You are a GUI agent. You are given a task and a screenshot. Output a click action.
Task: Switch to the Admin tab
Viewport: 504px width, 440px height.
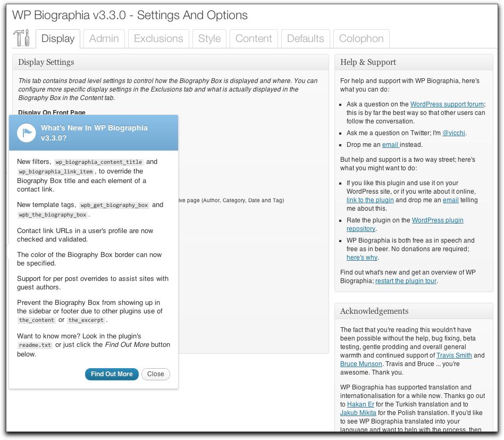[104, 39]
